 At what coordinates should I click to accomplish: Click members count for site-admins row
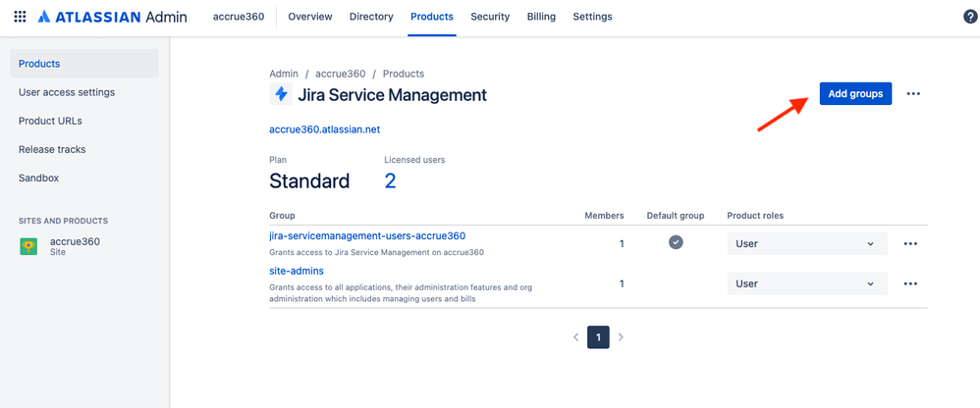pyautogui.click(x=622, y=283)
